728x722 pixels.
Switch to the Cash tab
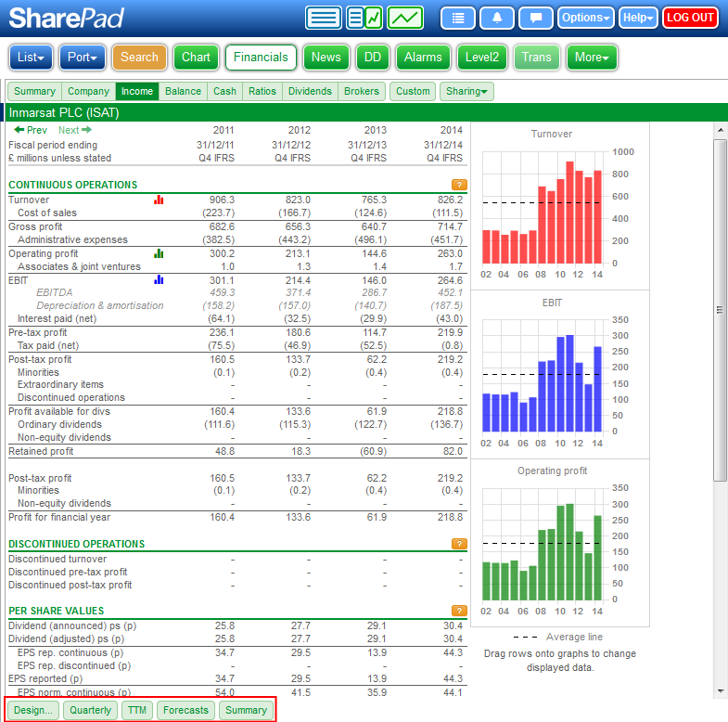click(x=224, y=91)
